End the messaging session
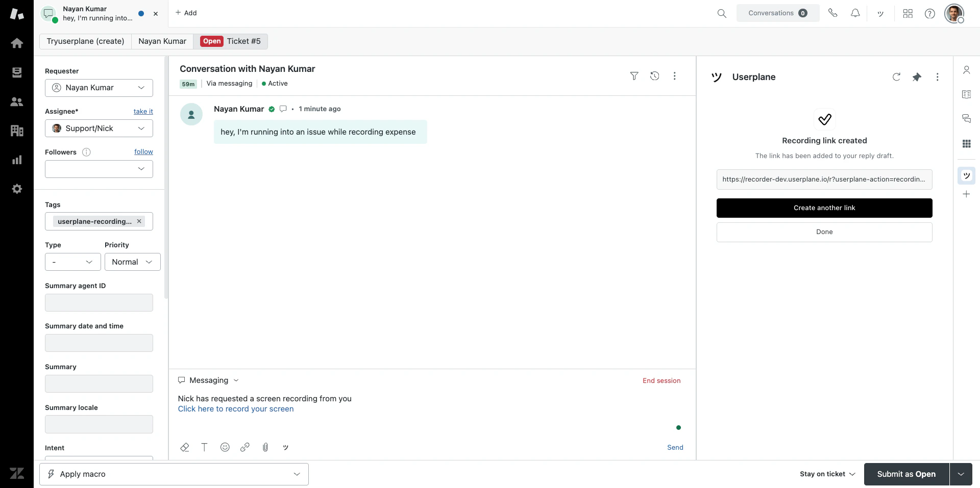Image resolution: width=980 pixels, height=488 pixels. (661, 381)
